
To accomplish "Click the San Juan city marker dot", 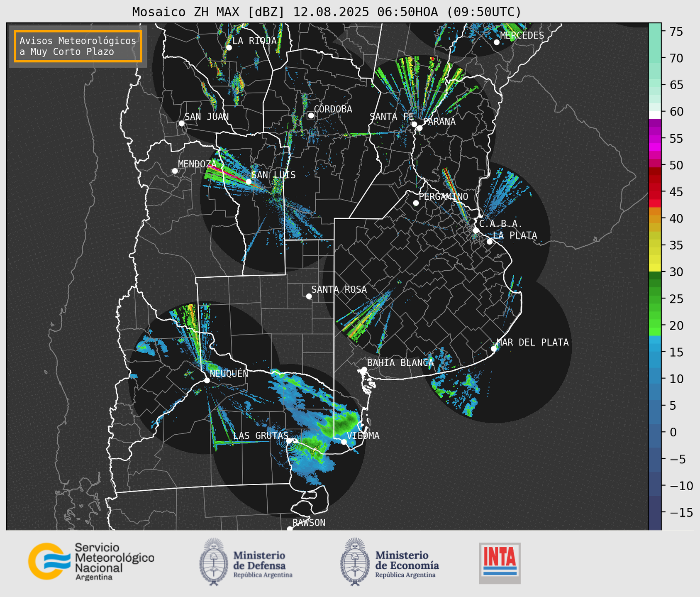I will point(181,123).
